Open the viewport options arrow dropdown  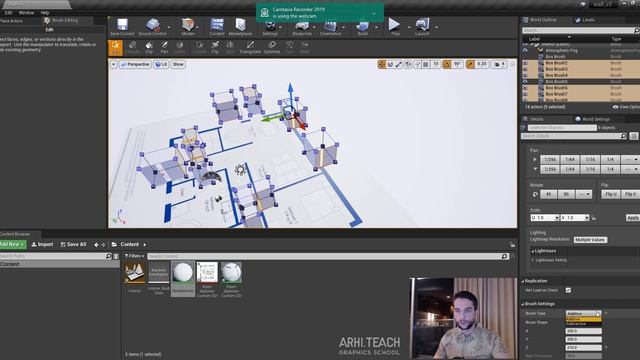(113, 64)
